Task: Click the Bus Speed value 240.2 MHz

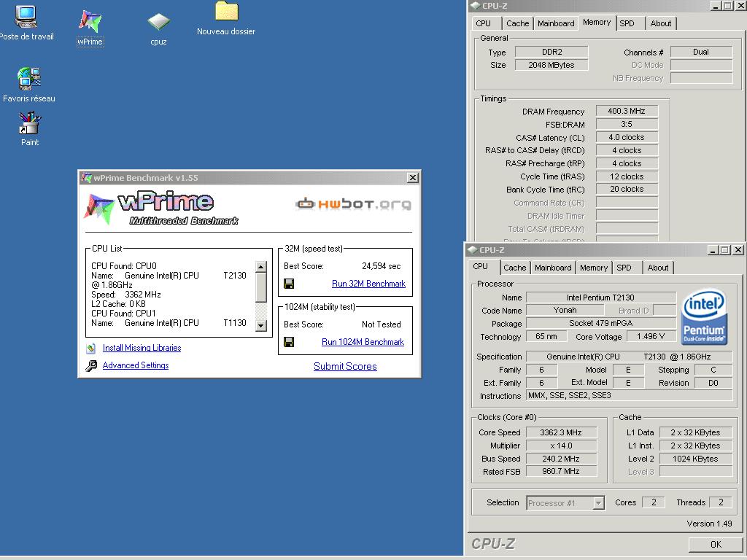Action: click(x=560, y=459)
